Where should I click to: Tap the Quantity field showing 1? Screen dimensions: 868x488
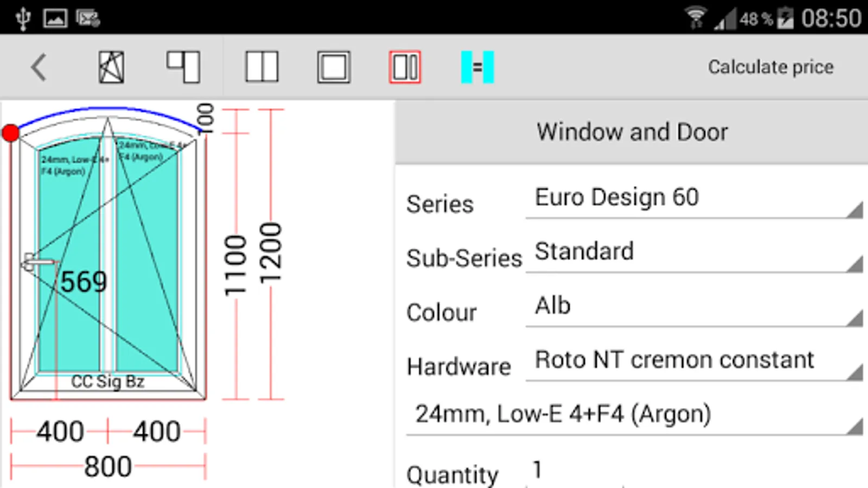coord(575,471)
